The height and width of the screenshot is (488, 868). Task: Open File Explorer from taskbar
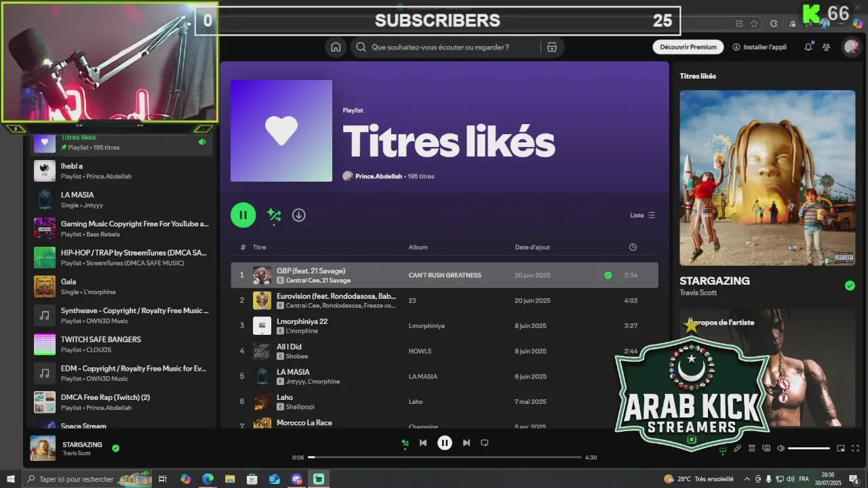(x=230, y=479)
